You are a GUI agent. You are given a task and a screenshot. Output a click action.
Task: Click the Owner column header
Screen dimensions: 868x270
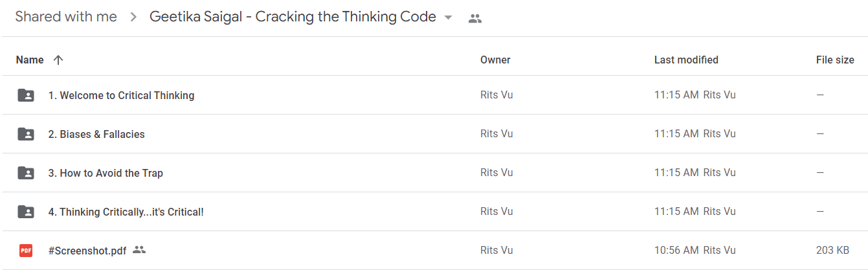[x=495, y=60]
